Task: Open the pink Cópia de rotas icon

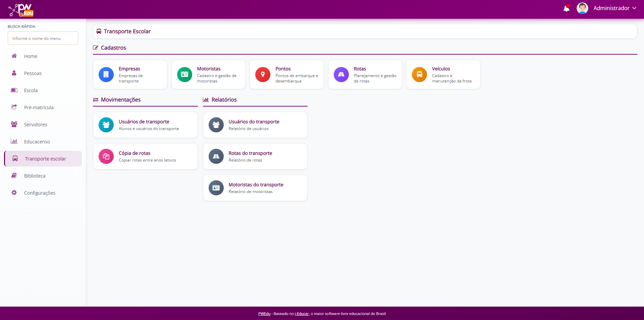Action: coord(106,156)
